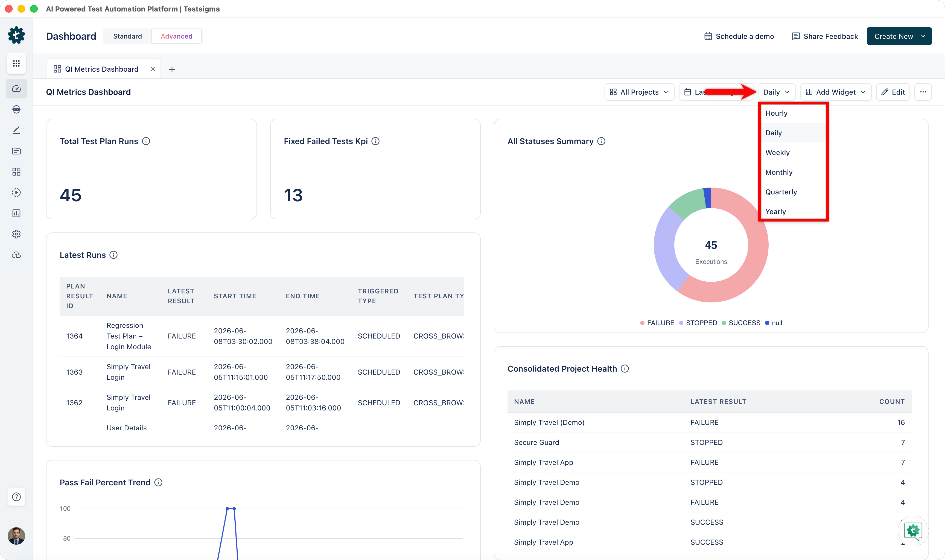The image size is (945, 560).
Task: Switch to Standard dashboard mode
Action: coord(127,36)
